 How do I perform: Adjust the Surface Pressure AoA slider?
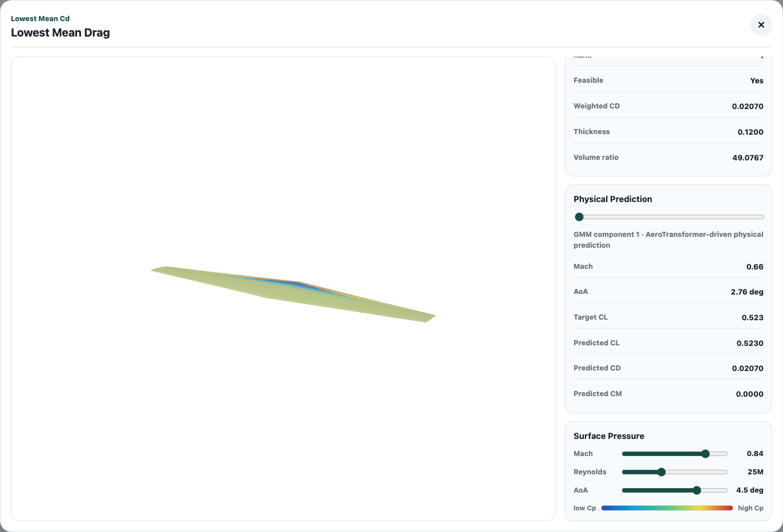675,490
